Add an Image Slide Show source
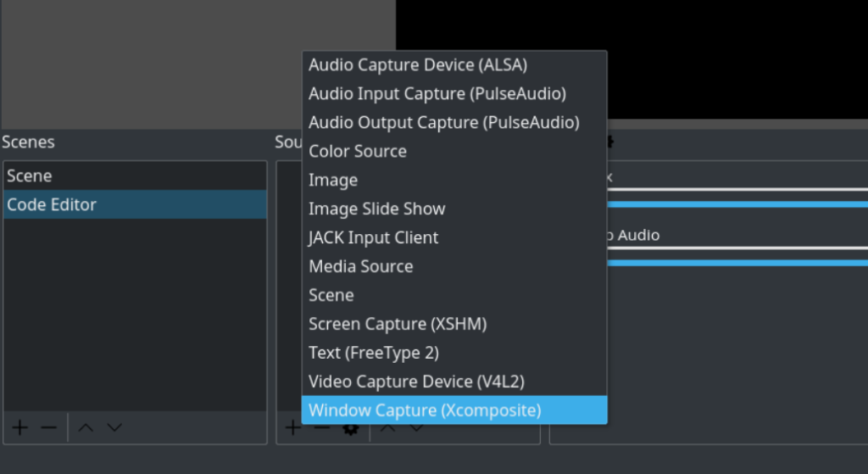The image size is (868, 474). point(454,209)
